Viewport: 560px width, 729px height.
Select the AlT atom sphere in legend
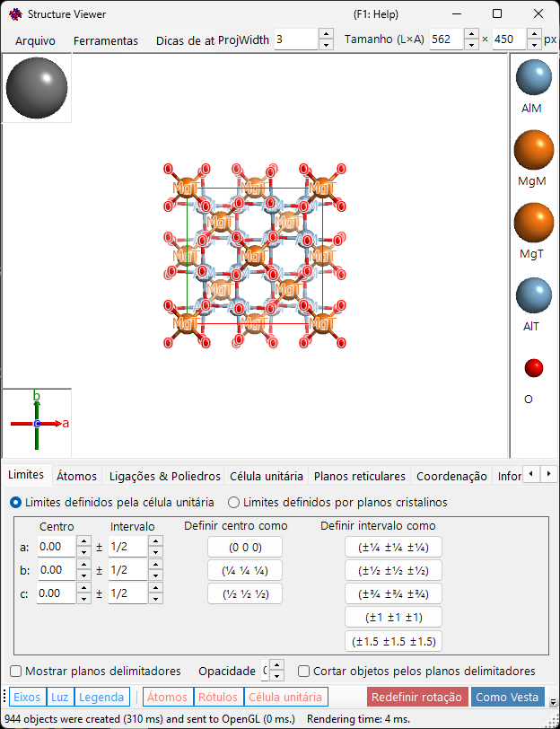[533, 295]
